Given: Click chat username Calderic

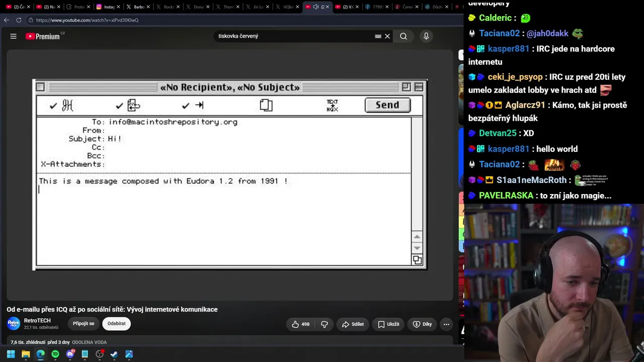Looking at the screenshot, I should 495,18.
